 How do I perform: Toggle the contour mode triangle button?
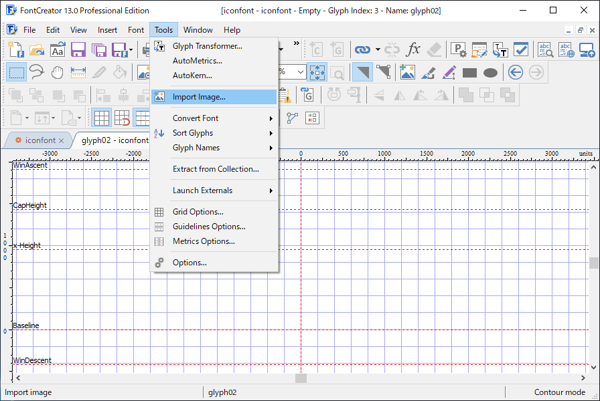pyautogui.click(x=362, y=72)
